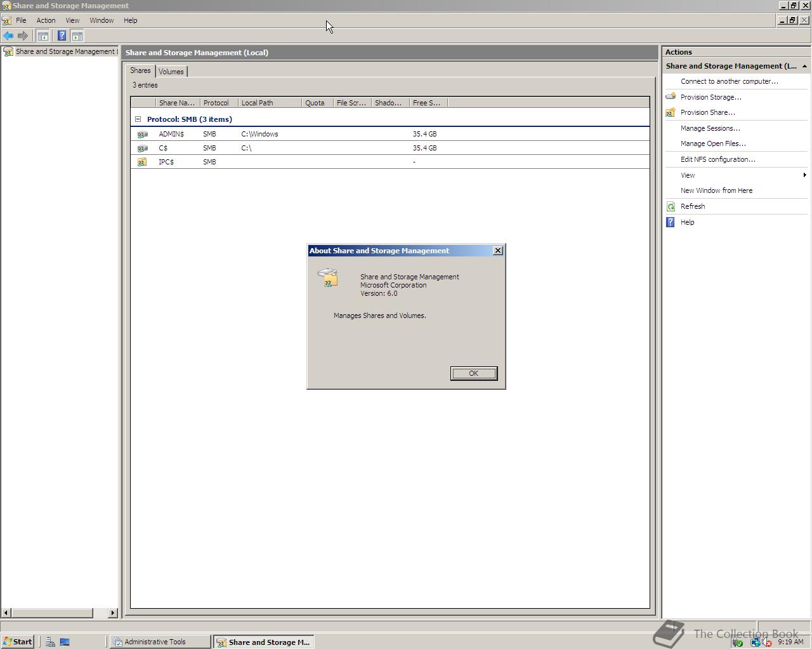Click the Free Space column header

coord(428,103)
